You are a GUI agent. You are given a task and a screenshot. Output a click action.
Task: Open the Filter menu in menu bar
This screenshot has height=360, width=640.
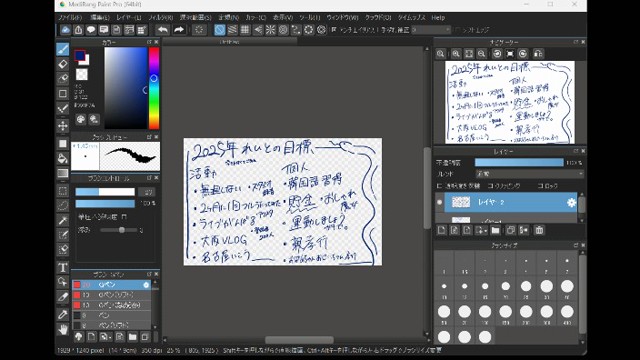pyautogui.click(x=160, y=18)
